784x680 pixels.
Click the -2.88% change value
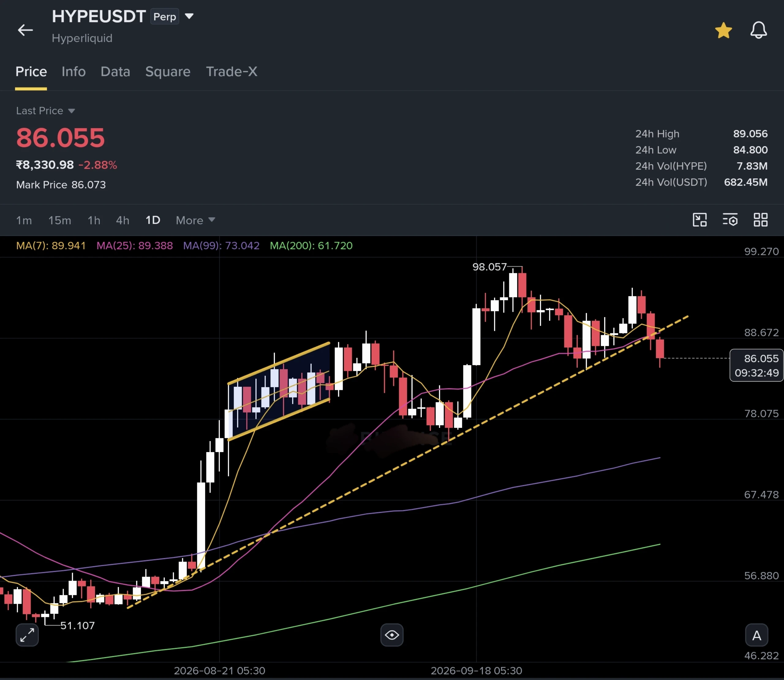point(98,165)
